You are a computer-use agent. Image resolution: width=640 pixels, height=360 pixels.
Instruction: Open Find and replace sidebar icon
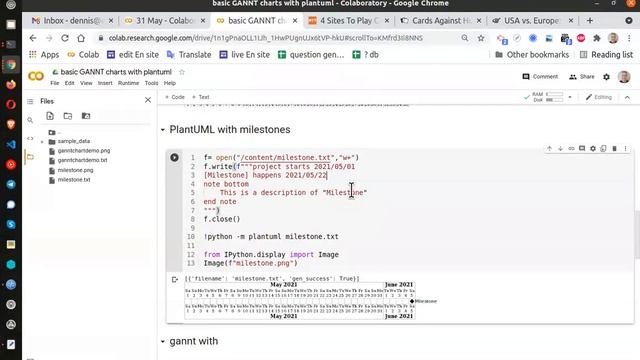pyautogui.click(x=30, y=120)
